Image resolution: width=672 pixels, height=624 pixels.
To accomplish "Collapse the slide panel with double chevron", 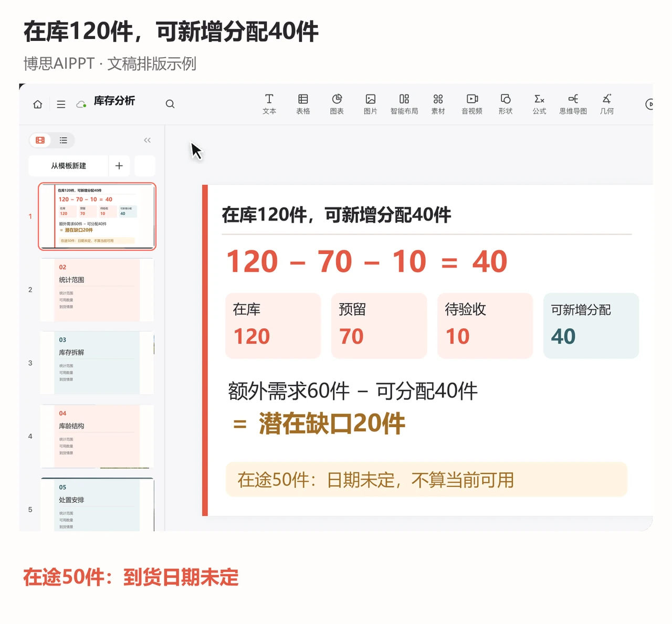I will coord(148,140).
